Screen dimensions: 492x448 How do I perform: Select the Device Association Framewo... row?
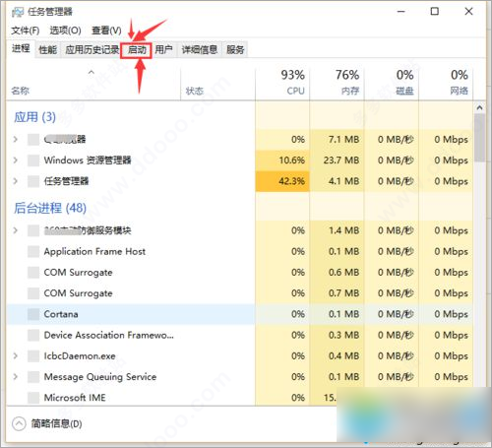click(x=239, y=335)
